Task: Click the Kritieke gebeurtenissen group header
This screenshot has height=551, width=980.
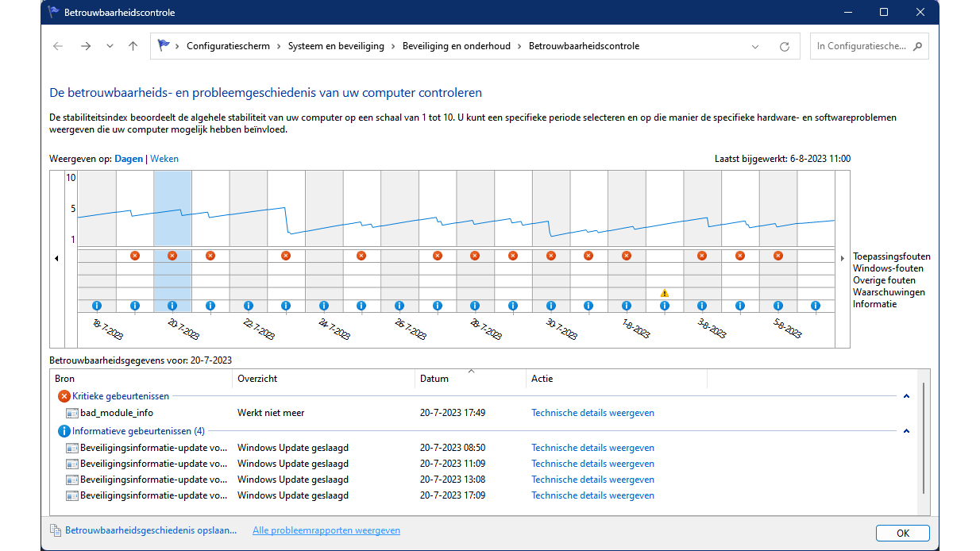Action: [x=120, y=396]
